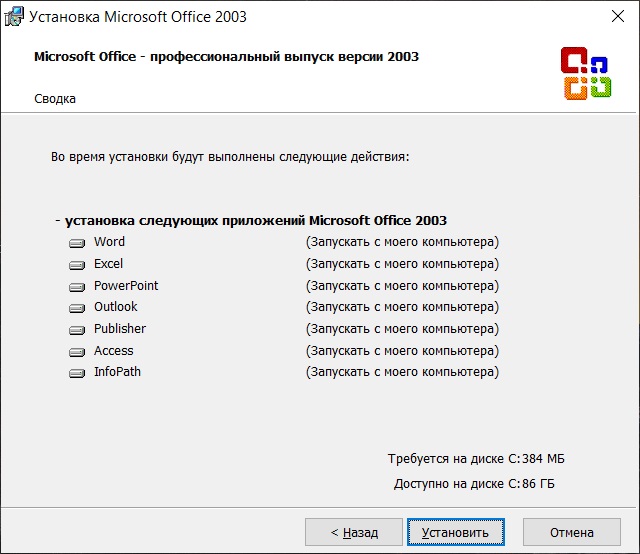Close the Office 2003 setup window
Viewport: 640px width, 554px height.
pos(618,16)
